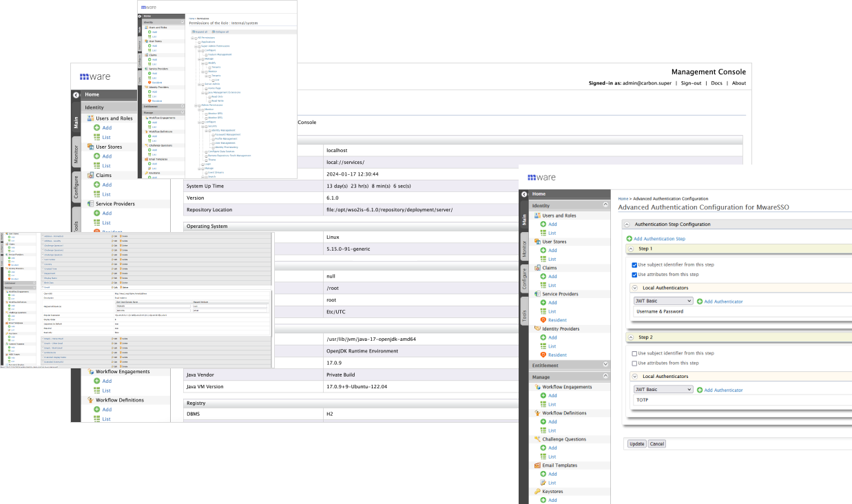
Task: Click Workflow Engagements icon in SSO window sidebar
Action: 537,387
